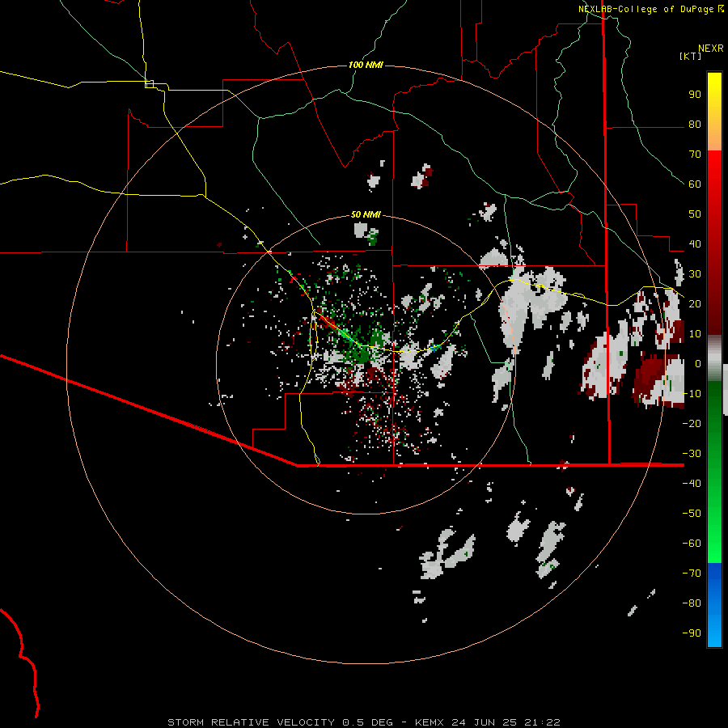Click the "100 NMI" range ring label
This screenshot has height=728, width=728.
[366, 65]
